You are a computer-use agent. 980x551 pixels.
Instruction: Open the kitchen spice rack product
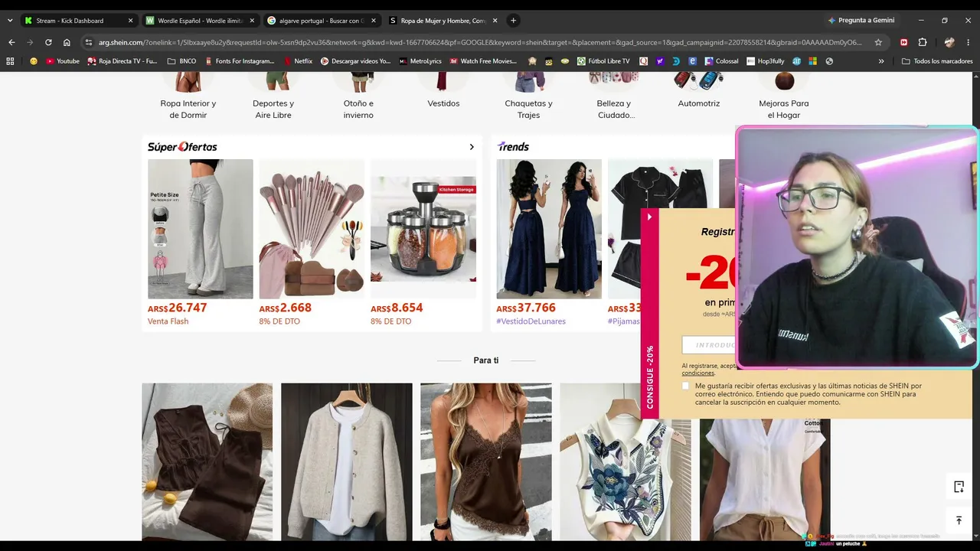[x=423, y=229]
